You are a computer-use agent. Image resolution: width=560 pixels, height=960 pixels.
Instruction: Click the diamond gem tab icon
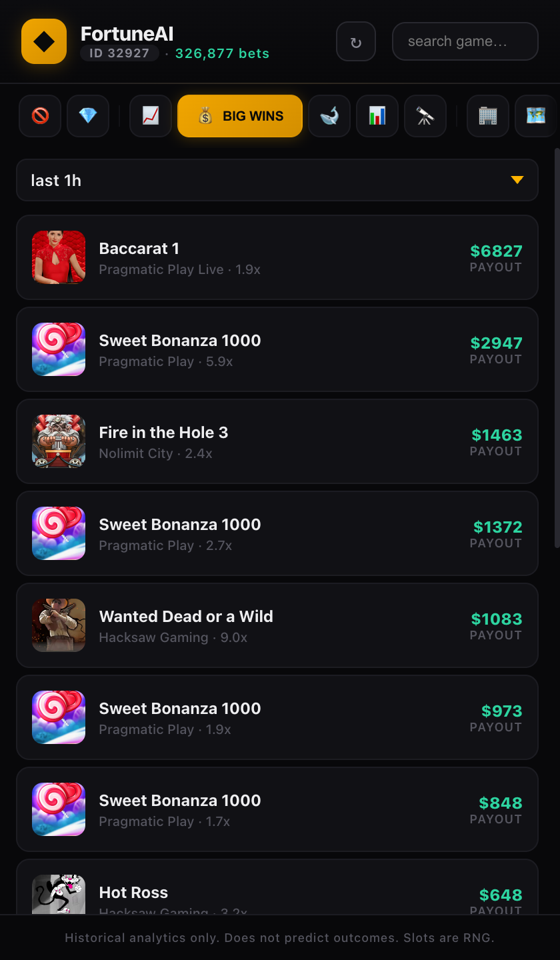pos(88,116)
